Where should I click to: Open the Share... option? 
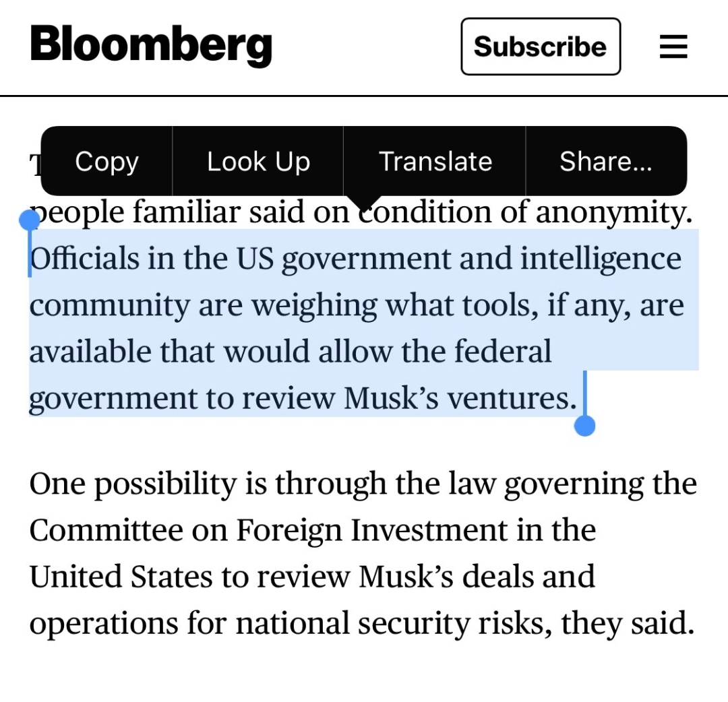[x=605, y=162]
